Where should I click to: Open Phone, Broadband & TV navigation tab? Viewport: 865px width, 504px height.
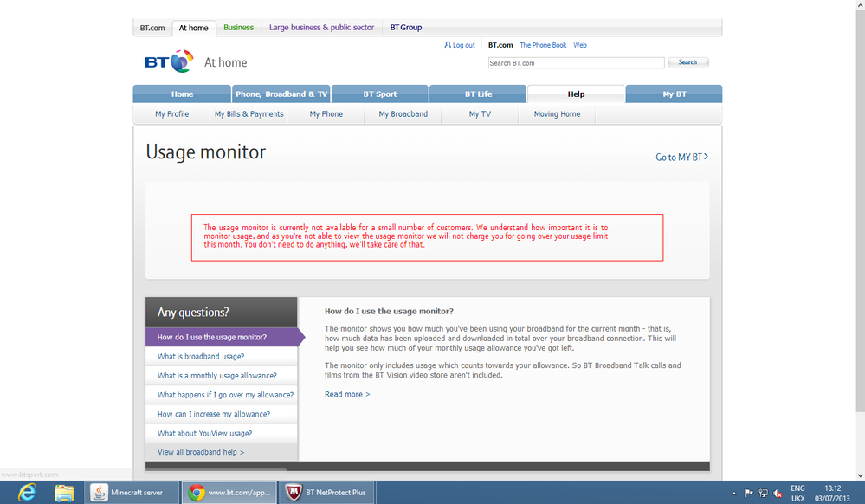pos(281,94)
